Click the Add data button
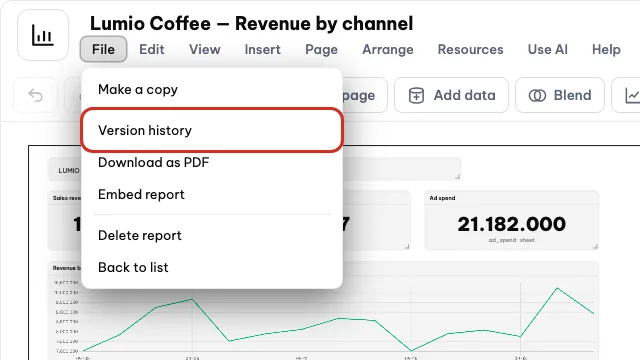Image resolution: width=640 pixels, height=360 pixels. click(x=451, y=95)
